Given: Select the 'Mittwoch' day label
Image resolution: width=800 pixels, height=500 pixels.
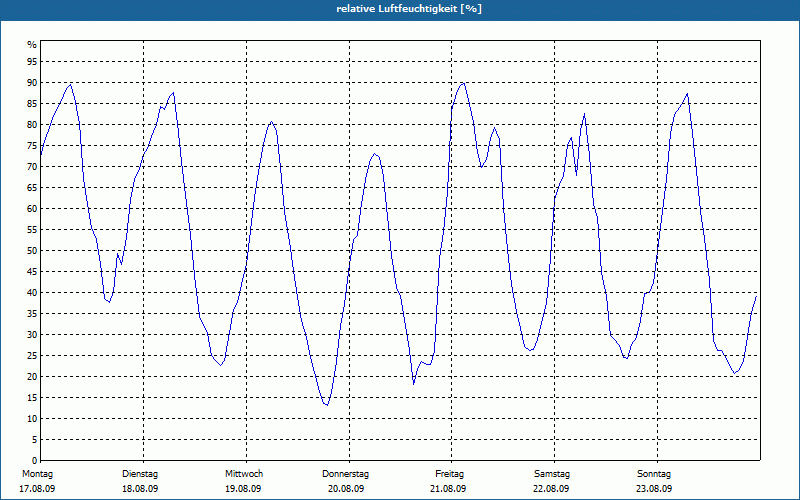Looking at the screenshot, I should (244, 474).
